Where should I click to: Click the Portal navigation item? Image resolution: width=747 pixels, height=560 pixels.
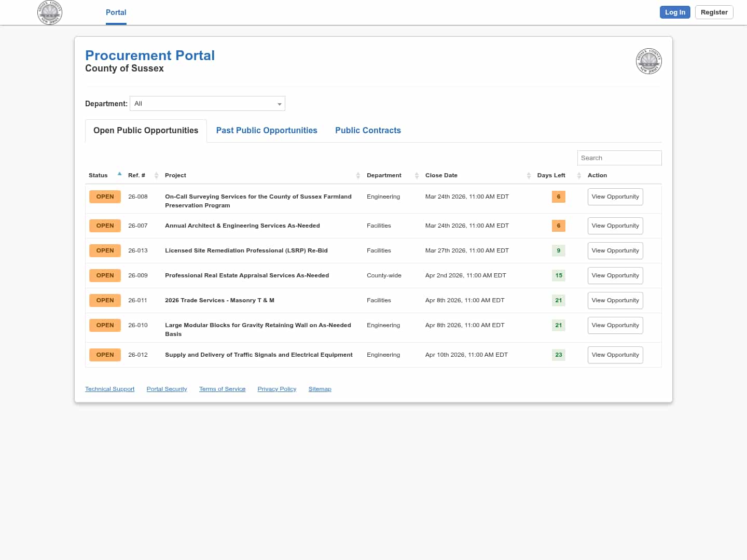[116, 12]
